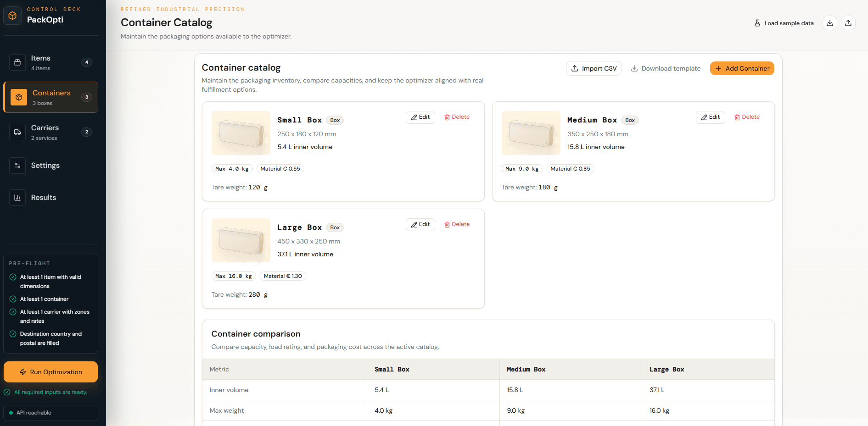
Task: Click the 'Box' type tag on Large Box
Action: (x=335, y=227)
